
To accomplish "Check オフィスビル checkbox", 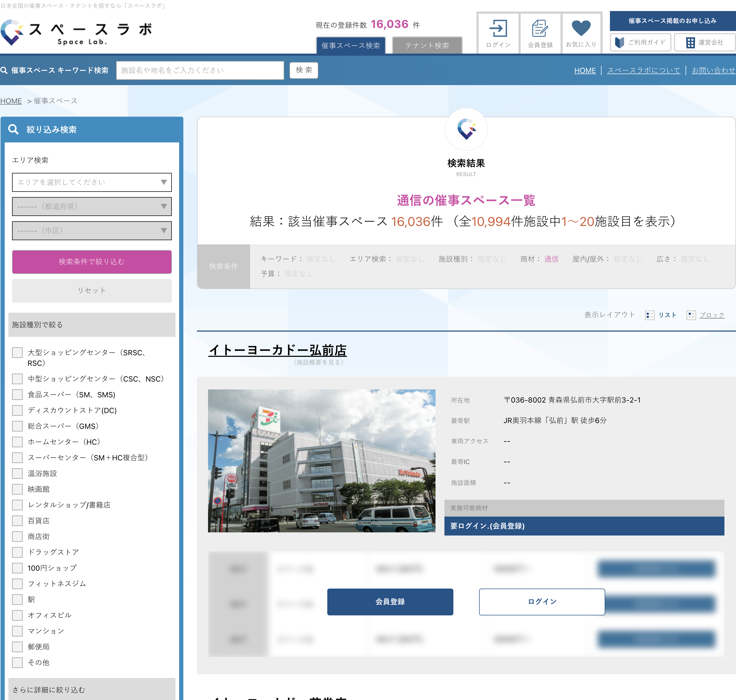I will click(x=17, y=615).
